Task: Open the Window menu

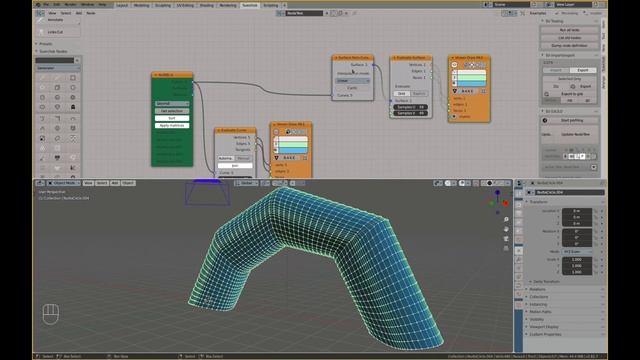Action: pos(87,5)
